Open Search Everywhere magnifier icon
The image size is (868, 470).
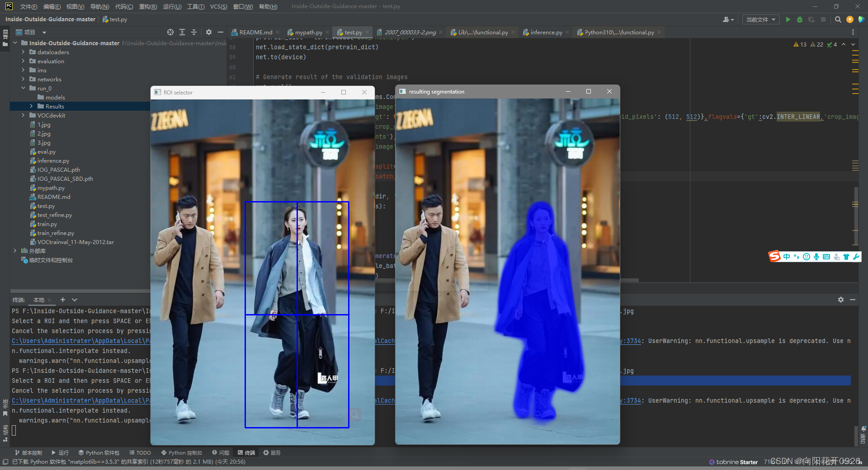(x=838, y=19)
